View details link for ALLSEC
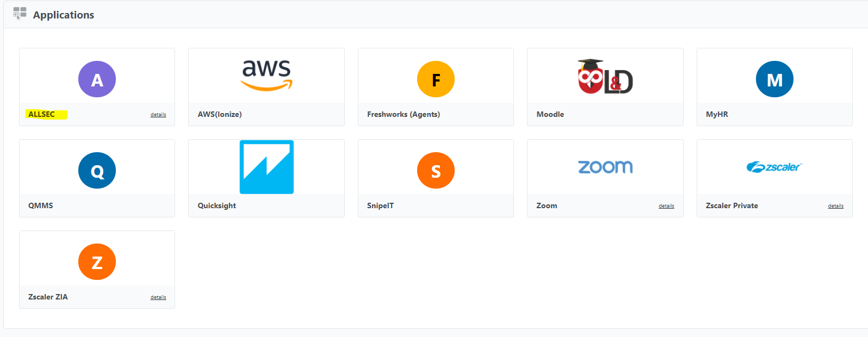This screenshot has width=868, height=337. tap(158, 115)
